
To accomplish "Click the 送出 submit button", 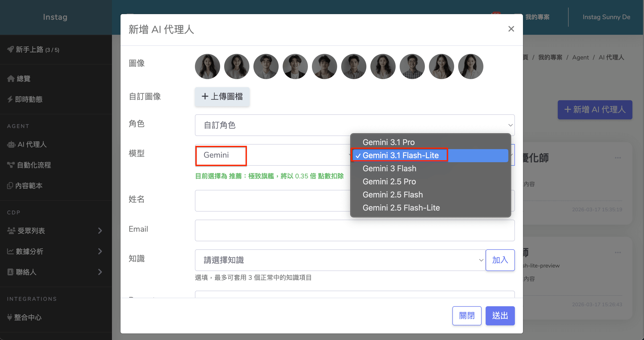I will (x=500, y=316).
